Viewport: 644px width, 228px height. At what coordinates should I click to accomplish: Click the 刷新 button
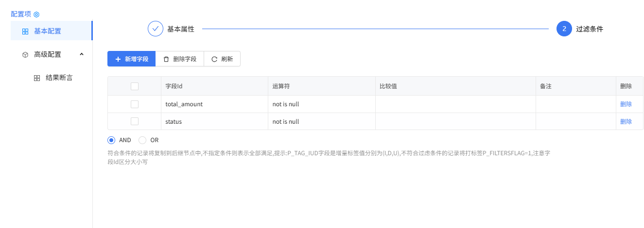click(222, 59)
